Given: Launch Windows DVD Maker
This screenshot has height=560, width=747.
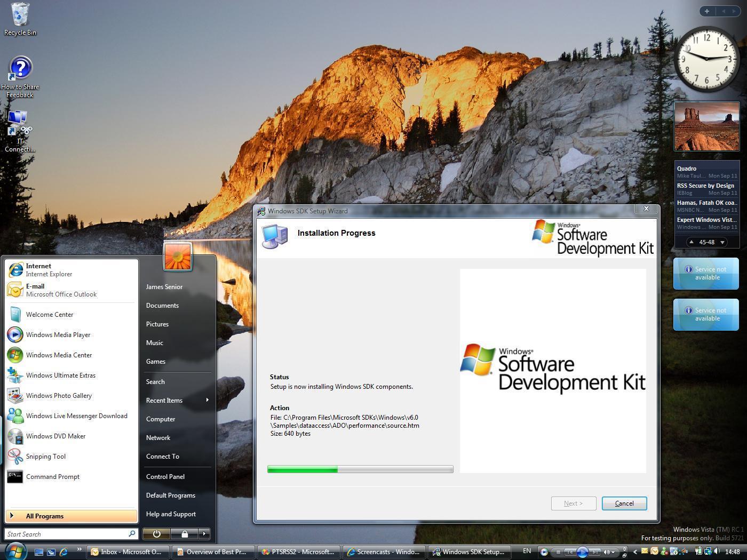Looking at the screenshot, I should pyautogui.click(x=71, y=436).
